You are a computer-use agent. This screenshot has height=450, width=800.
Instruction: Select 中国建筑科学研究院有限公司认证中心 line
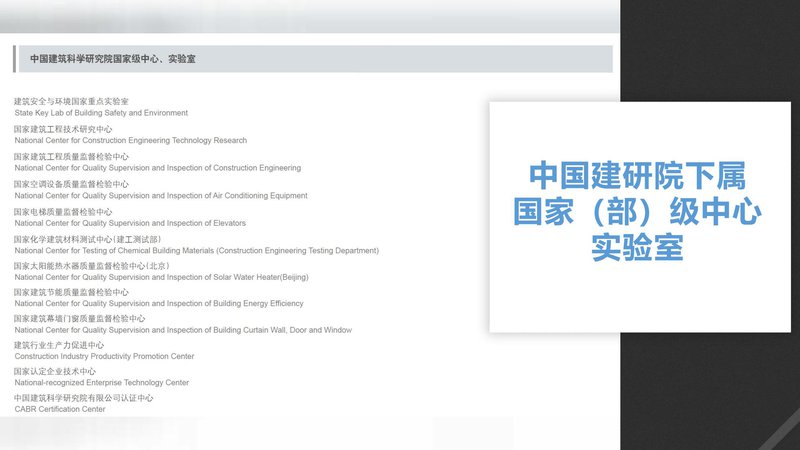point(83,398)
